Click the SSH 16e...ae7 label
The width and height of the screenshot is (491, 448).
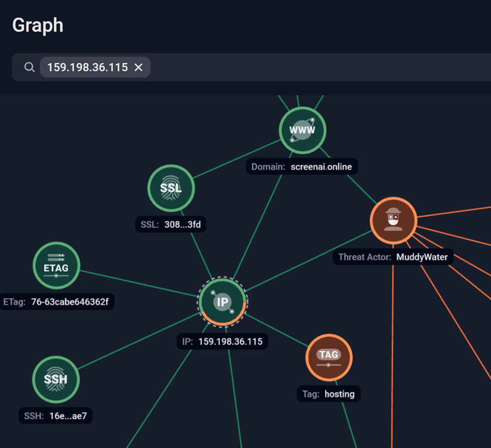[x=56, y=417]
